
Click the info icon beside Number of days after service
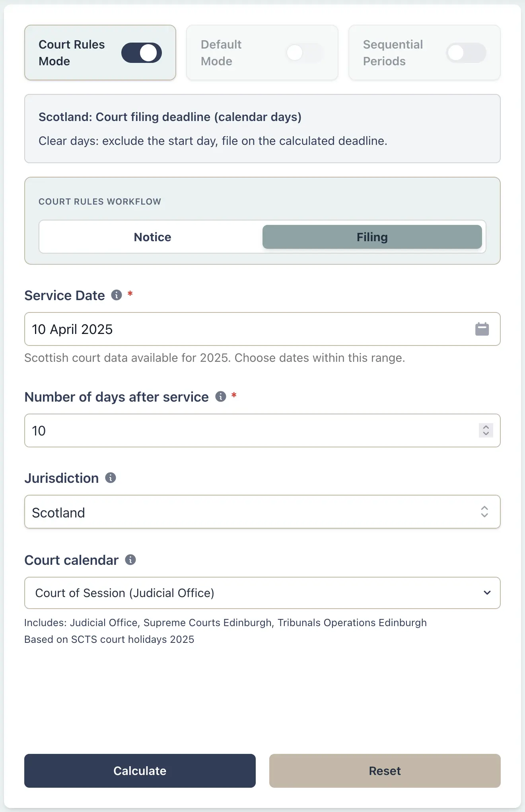pyautogui.click(x=220, y=396)
